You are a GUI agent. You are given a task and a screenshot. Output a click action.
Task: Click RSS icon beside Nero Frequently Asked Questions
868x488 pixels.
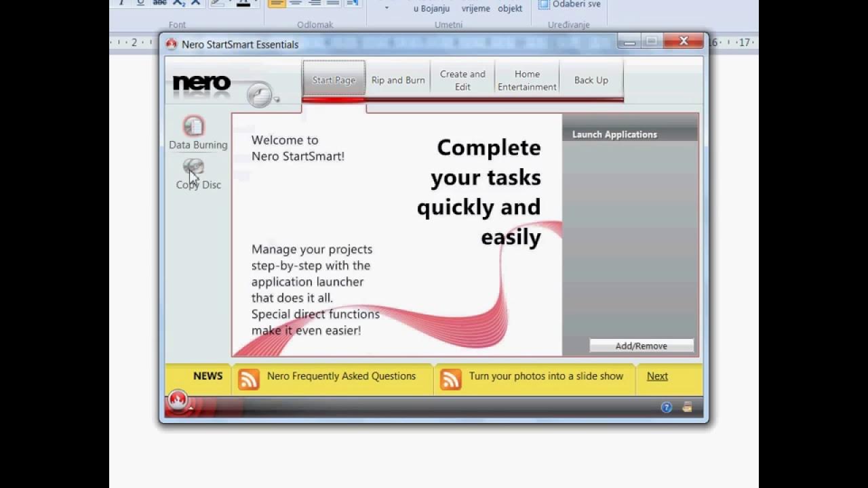[x=248, y=379]
